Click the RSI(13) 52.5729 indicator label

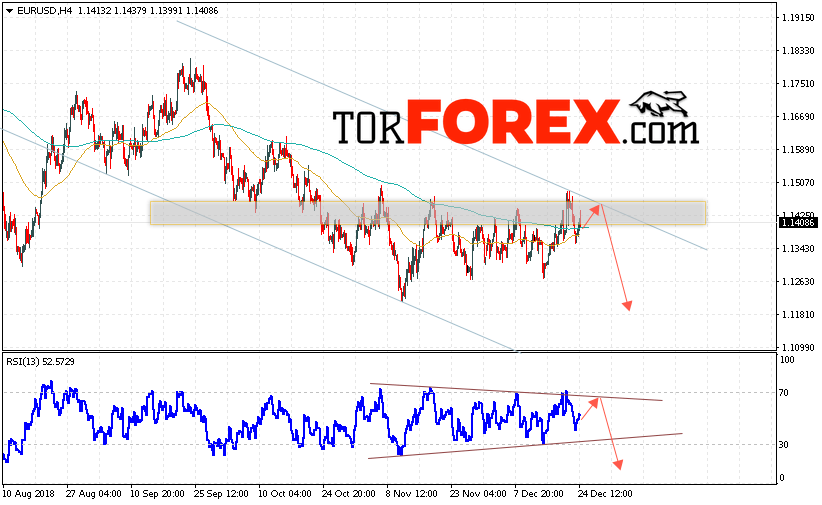pyautogui.click(x=40, y=361)
